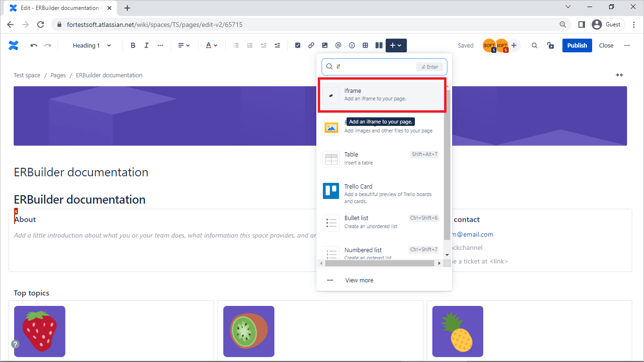
Task: Open the emoji picker
Action: click(352, 45)
